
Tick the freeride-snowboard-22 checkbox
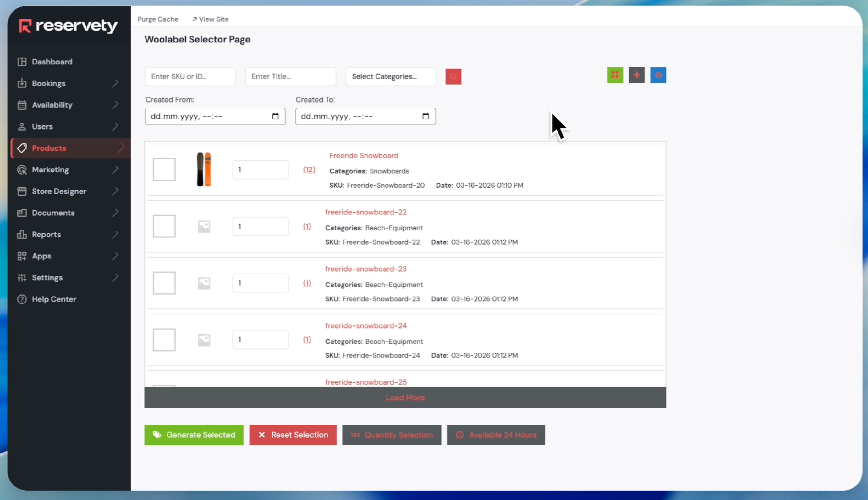(164, 226)
